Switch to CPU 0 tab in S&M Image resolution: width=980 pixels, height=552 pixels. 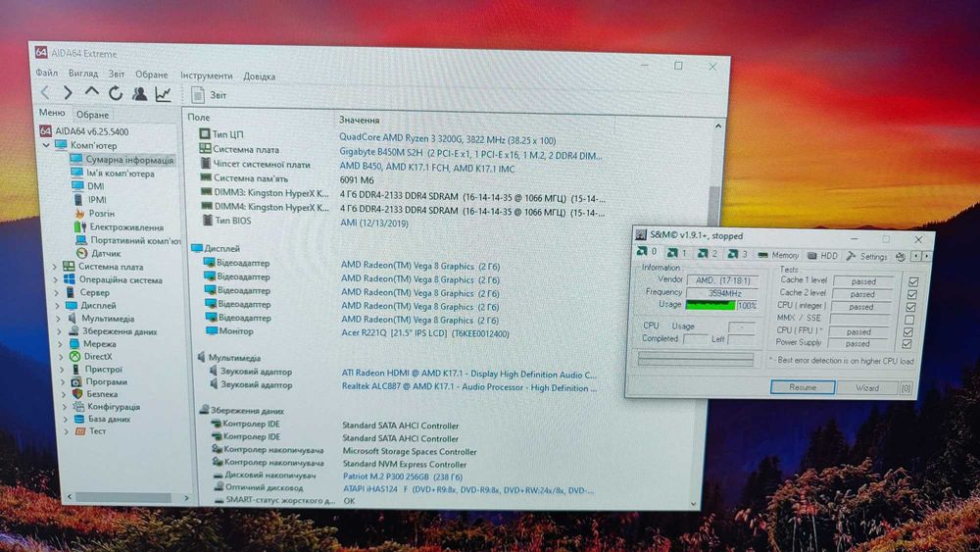(646, 252)
